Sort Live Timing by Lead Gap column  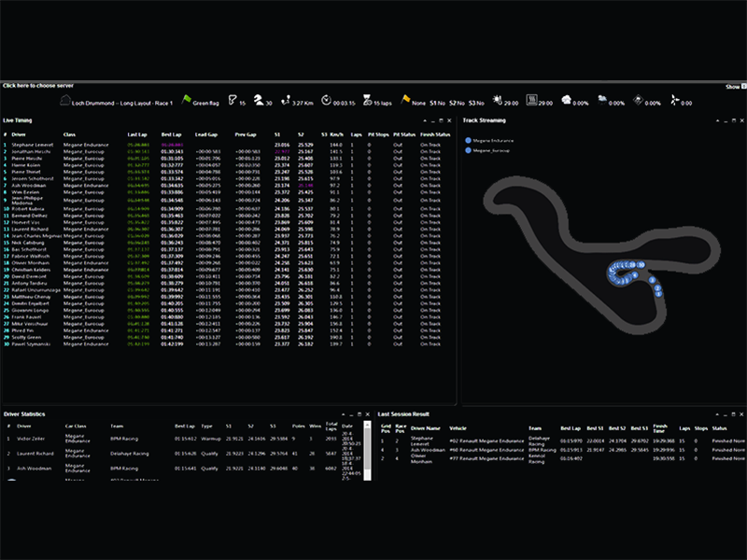207,134
